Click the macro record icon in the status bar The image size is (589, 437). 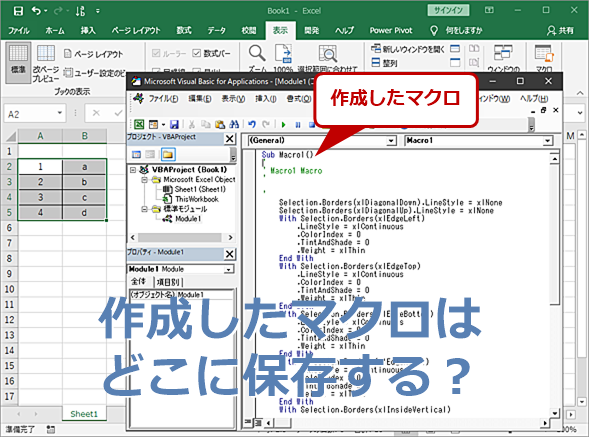[50, 429]
